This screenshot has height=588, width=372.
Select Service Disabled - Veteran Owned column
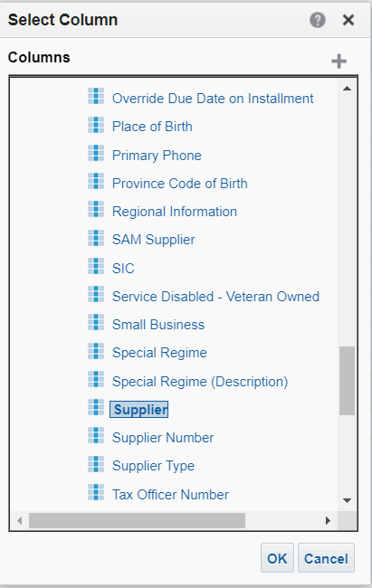coord(215,297)
